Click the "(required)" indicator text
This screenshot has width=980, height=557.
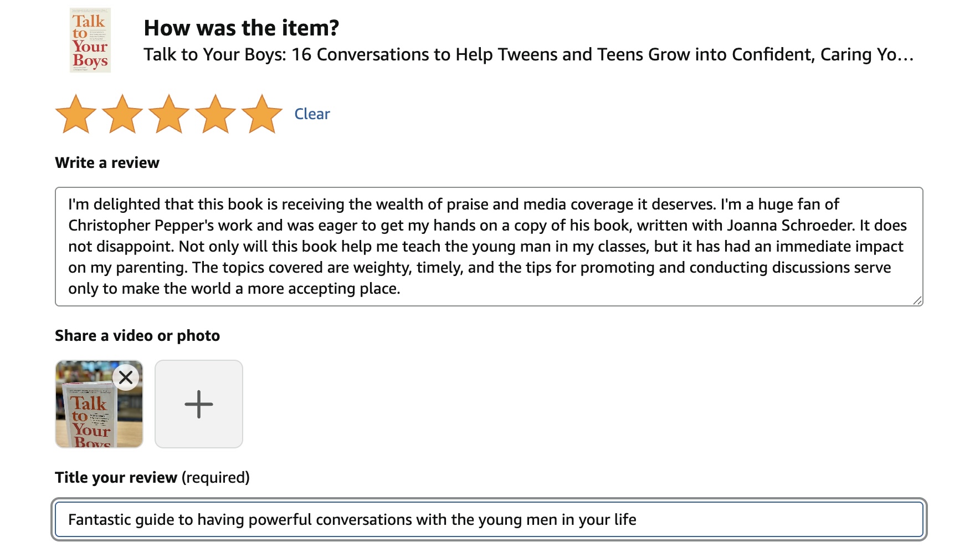coord(216,478)
